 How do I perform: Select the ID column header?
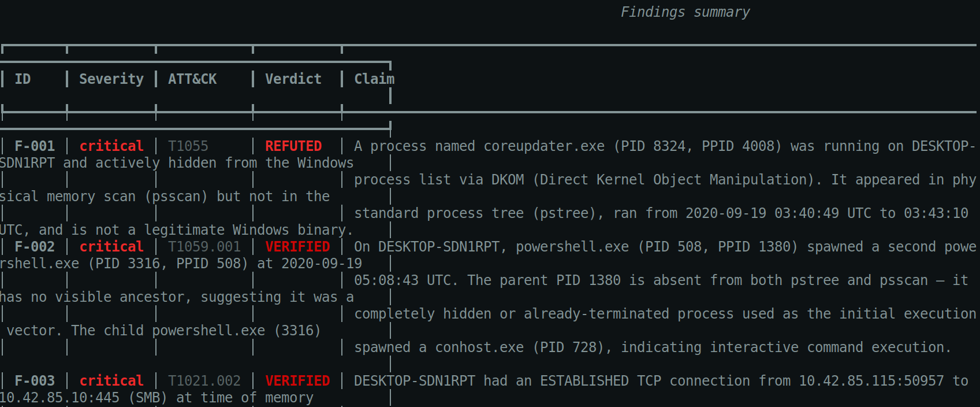click(x=23, y=79)
